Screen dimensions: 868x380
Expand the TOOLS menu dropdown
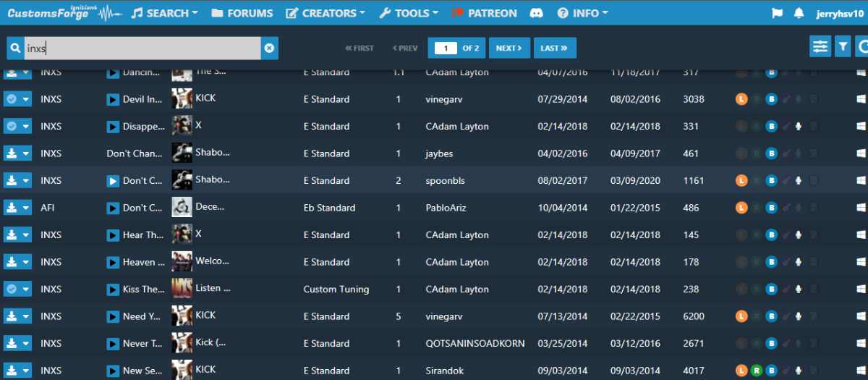click(409, 13)
